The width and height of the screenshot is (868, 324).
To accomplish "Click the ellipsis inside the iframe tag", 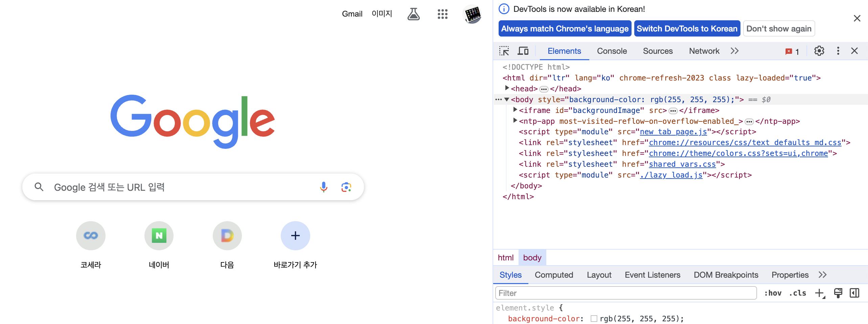I will tap(673, 111).
